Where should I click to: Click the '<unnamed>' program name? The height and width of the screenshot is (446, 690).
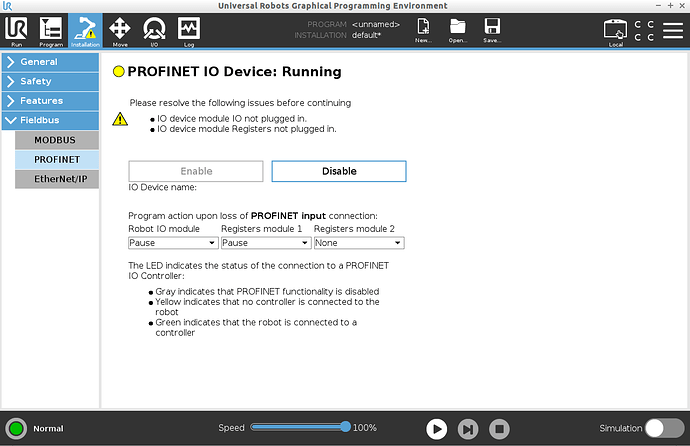tap(376, 24)
